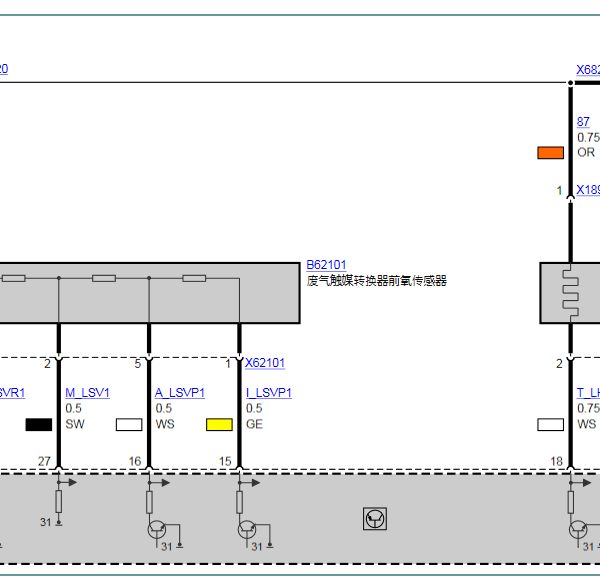Select the 0.5 gauge under I_LSVP1
This screenshot has height=577, width=600.
click(x=254, y=408)
